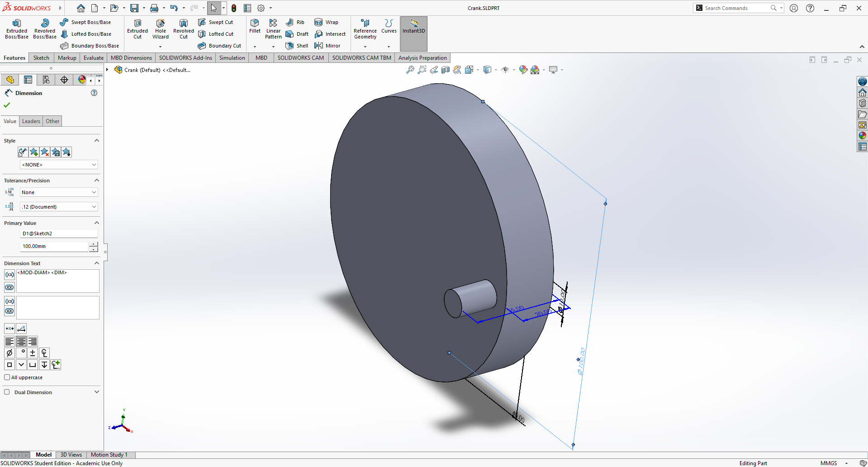Click the Boundary Cut button
This screenshot has height=467, width=868.
click(x=220, y=46)
